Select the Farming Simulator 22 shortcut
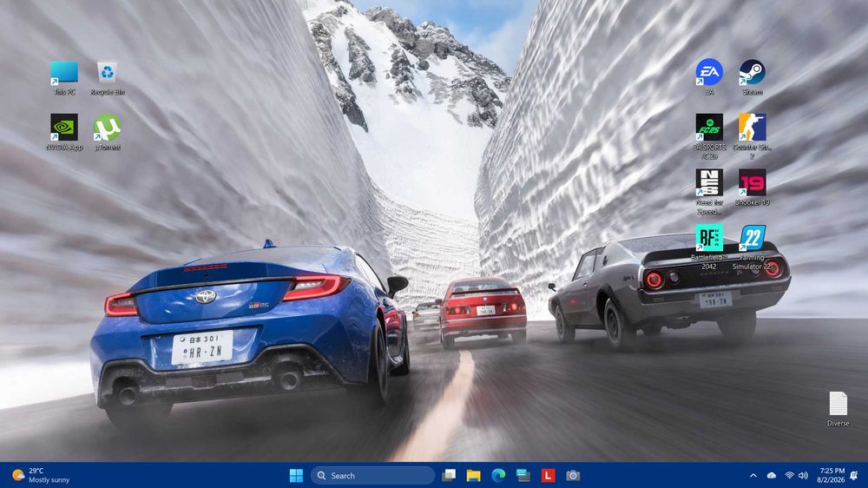 (753, 247)
